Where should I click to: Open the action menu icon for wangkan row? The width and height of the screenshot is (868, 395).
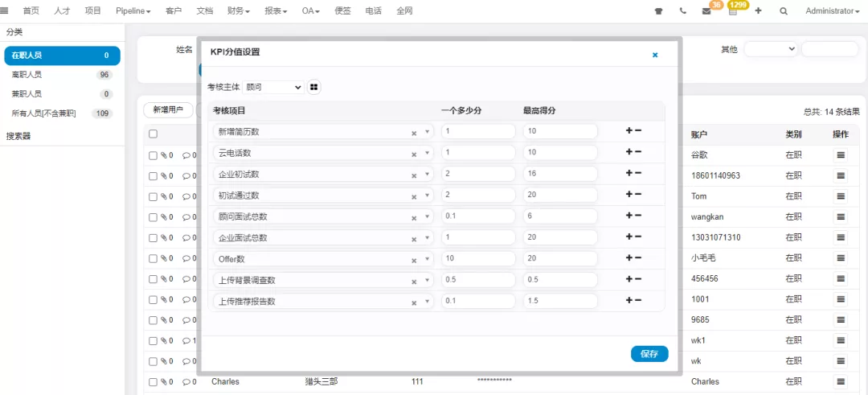(841, 217)
